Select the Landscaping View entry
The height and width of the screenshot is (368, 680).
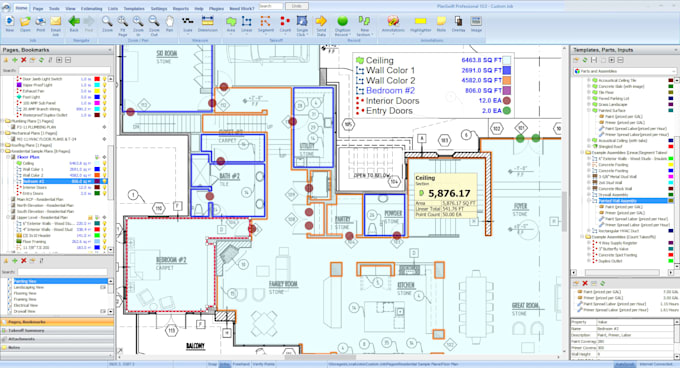tap(29, 287)
